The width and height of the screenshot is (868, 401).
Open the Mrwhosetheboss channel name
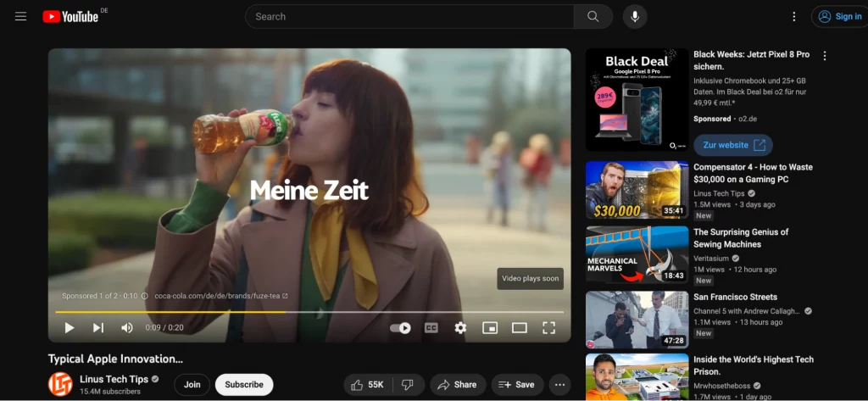pos(723,386)
